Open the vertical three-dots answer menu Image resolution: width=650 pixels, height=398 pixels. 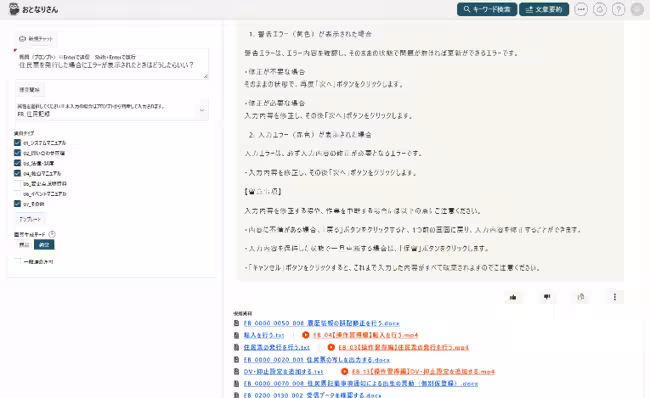click(615, 297)
